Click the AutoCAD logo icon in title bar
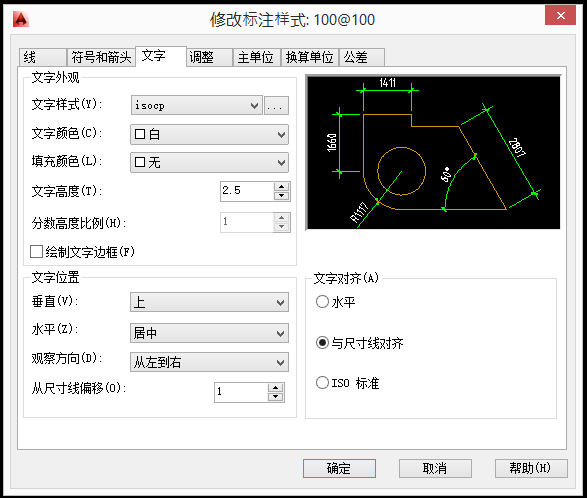Screen dimensions: 587x498 pyautogui.click(x=21, y=19)
